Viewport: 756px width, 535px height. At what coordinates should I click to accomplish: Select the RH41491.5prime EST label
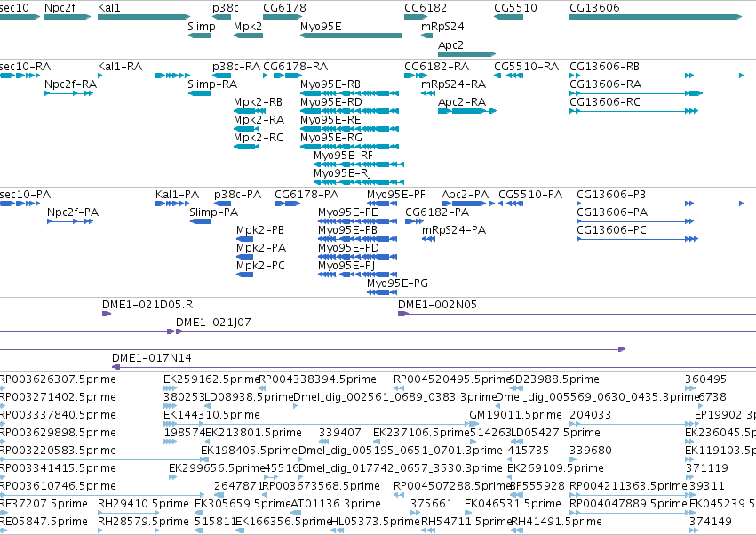point(556,522)
